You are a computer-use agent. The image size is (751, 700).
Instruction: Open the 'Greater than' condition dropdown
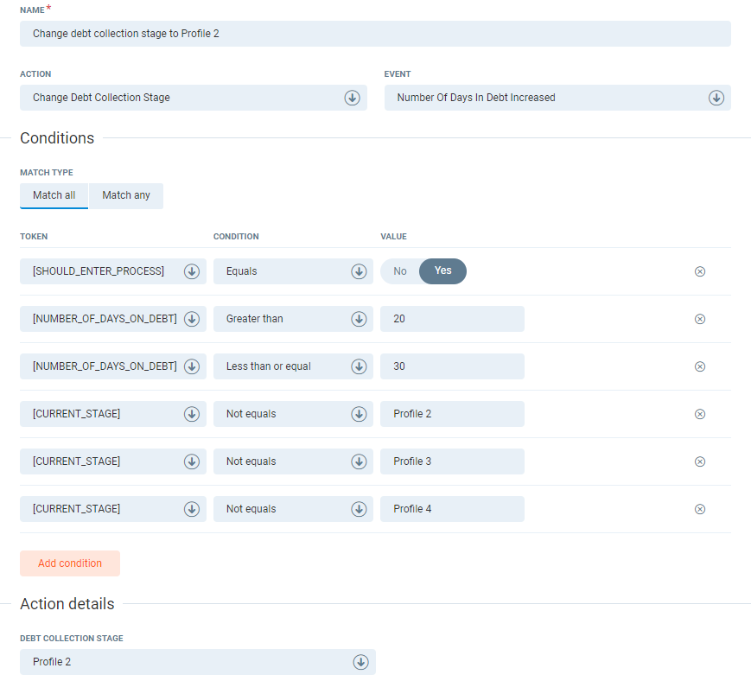coord(293,319)
